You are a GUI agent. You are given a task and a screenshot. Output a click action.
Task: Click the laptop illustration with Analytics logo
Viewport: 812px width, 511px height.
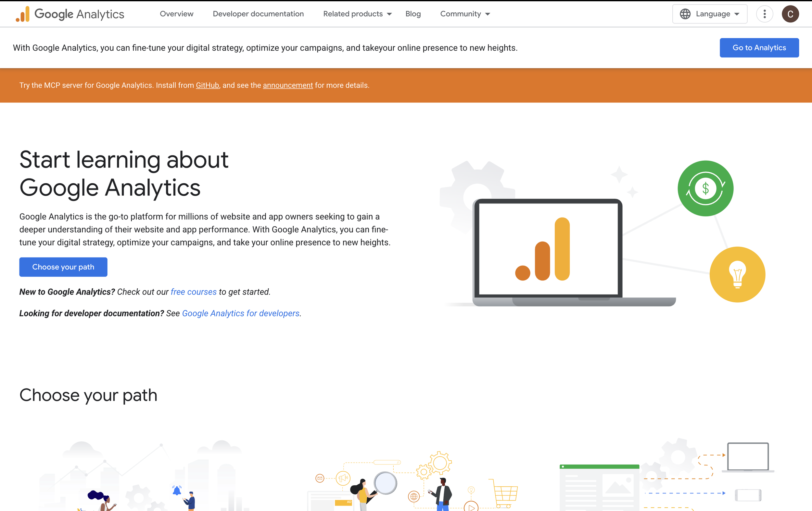tap(549, 250)
